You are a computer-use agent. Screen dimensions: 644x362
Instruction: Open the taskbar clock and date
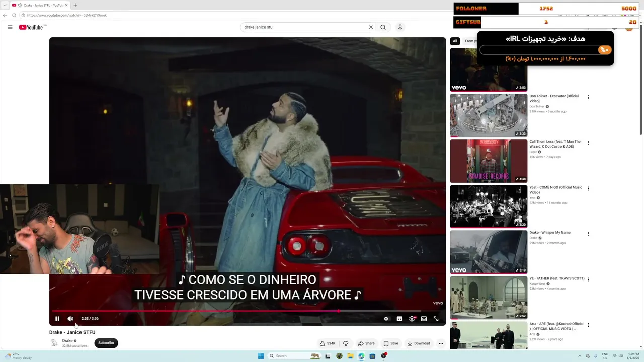(632, 356)
